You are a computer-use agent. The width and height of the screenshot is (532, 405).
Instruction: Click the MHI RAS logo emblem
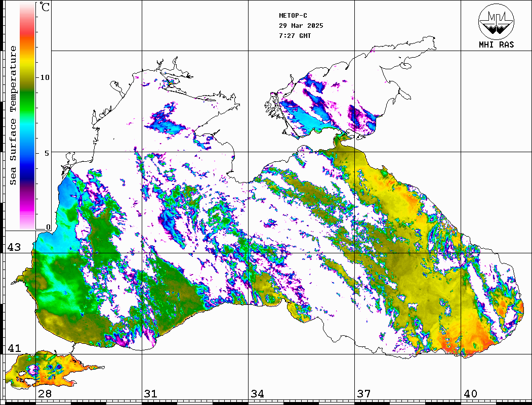[497, 21]
